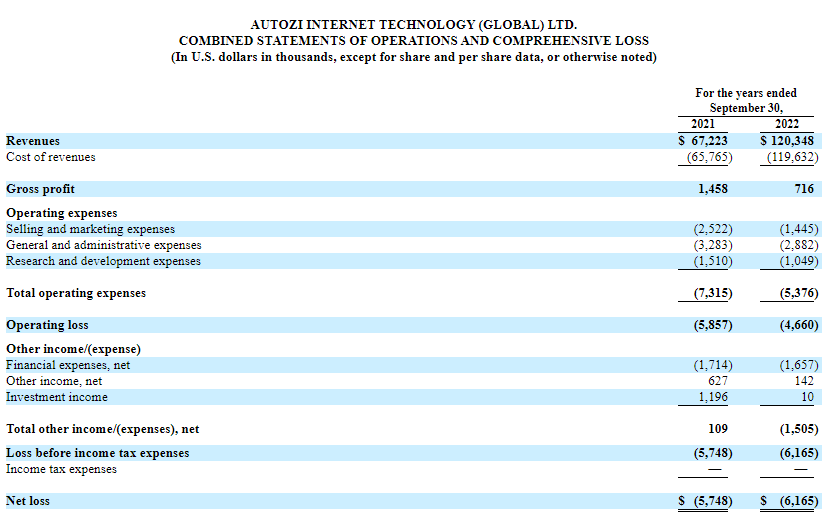The image size is (828, 518).
Task: Click the Operating loss label
Action: [x=47, y=325]
